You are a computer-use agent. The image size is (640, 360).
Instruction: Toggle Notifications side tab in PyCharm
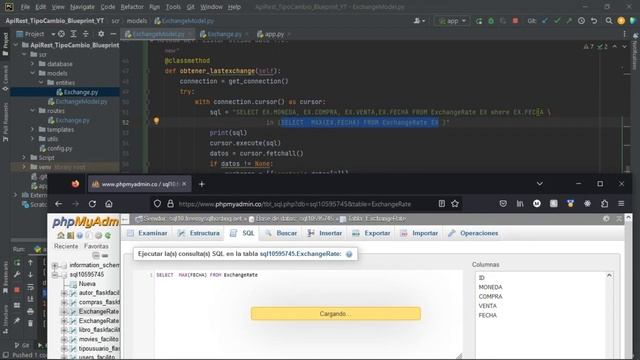pos(635,53)
